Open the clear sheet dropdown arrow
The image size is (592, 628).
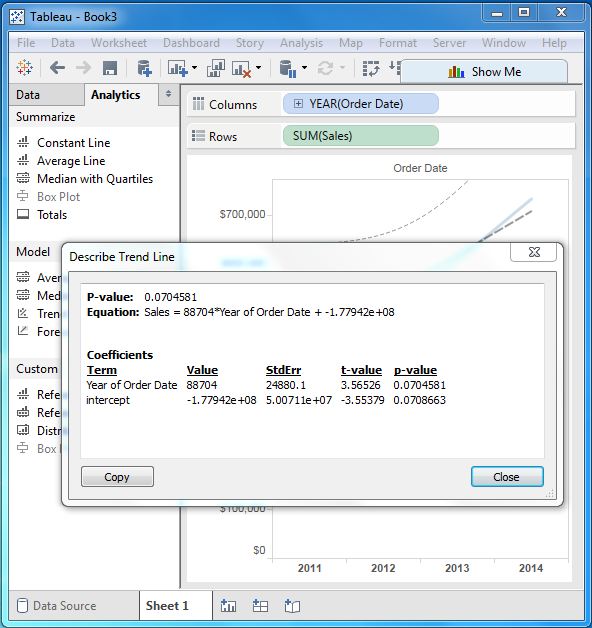pos(259,68)
